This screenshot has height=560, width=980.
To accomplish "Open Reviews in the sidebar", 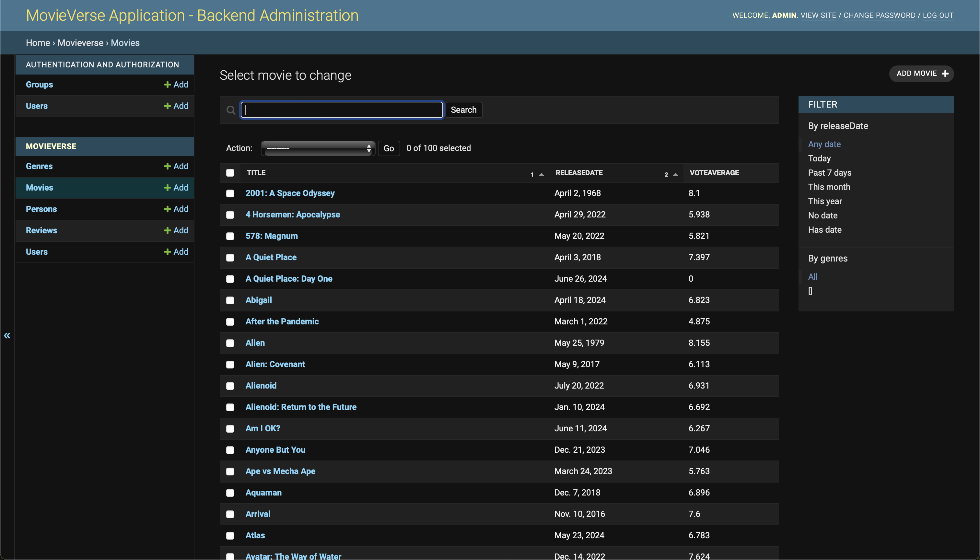I will point(41,230).
